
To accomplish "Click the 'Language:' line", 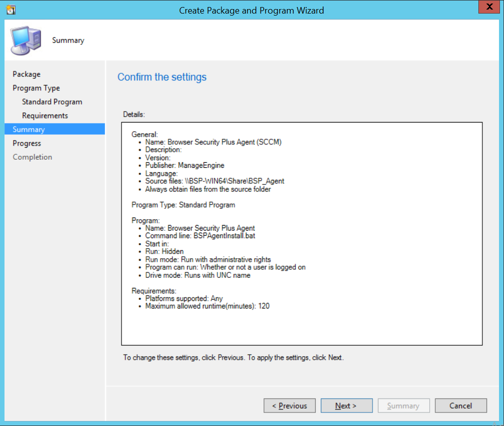I will 161,173.
